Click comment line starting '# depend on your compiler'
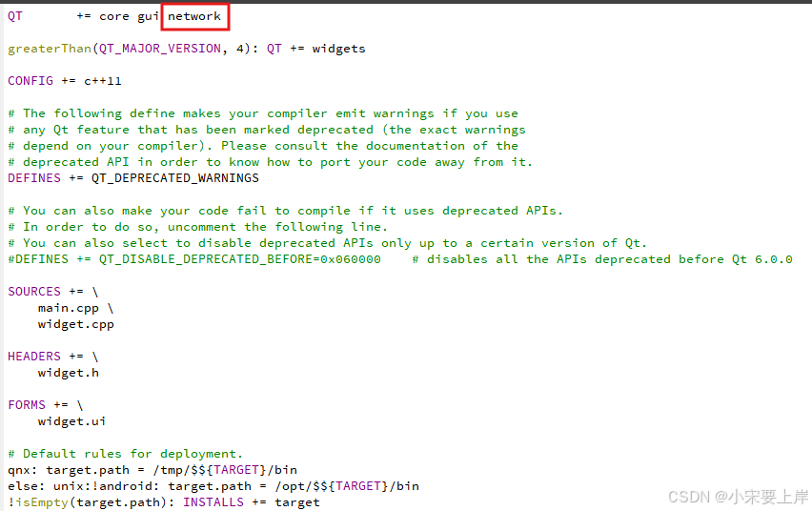Viewport: 812px width, 511px height. pos(263,146)
